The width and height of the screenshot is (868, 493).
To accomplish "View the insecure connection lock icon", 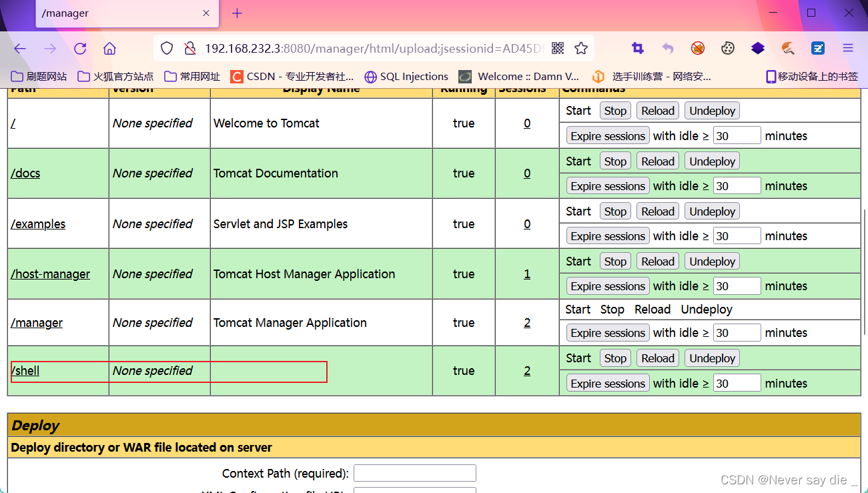I will [190, 48].
